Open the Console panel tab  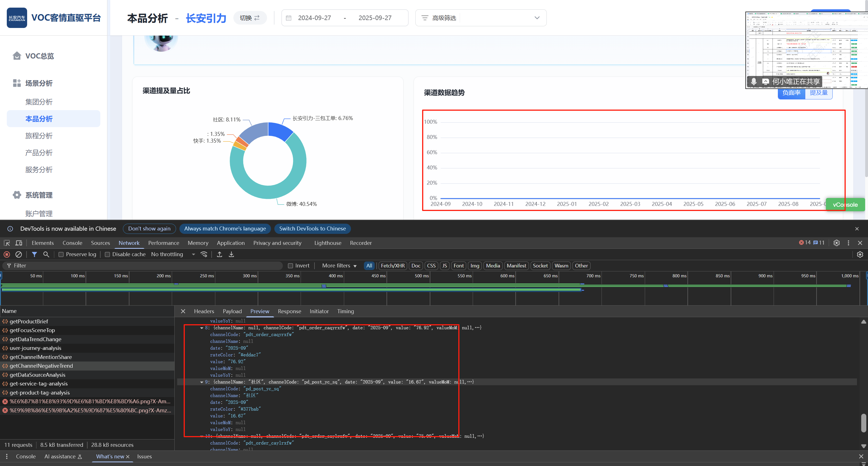pos(72,243)
